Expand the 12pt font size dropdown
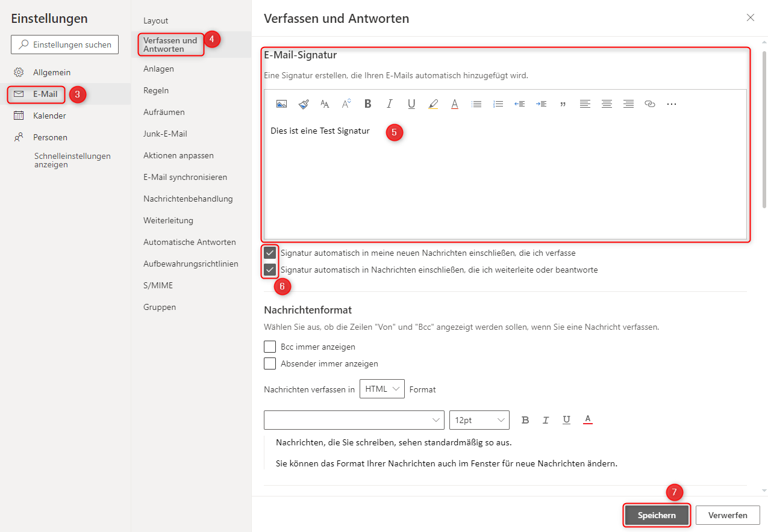The height and width of the screenshot is (532, 768). (479, 420)
